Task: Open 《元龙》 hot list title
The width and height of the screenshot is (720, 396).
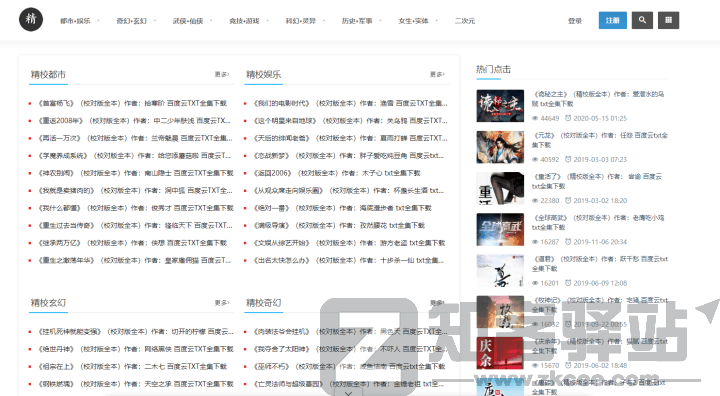Action: pos(600,140)
